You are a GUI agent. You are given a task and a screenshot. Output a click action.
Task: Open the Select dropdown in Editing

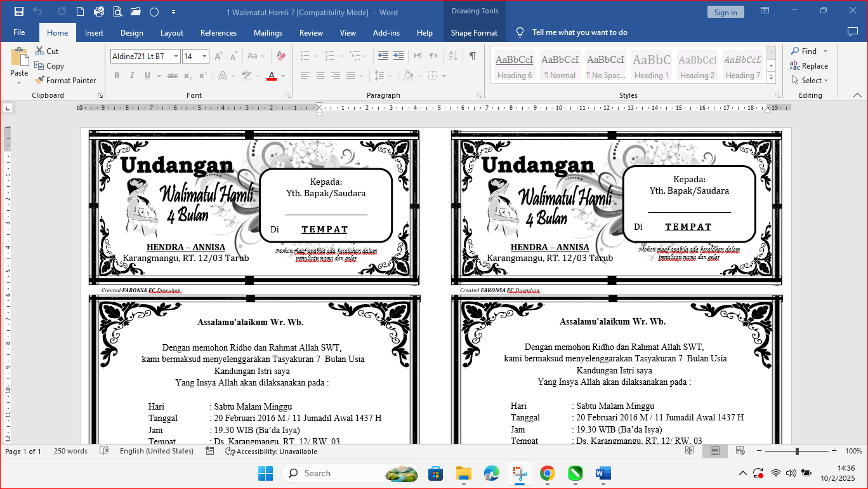[x=810, y=81]
